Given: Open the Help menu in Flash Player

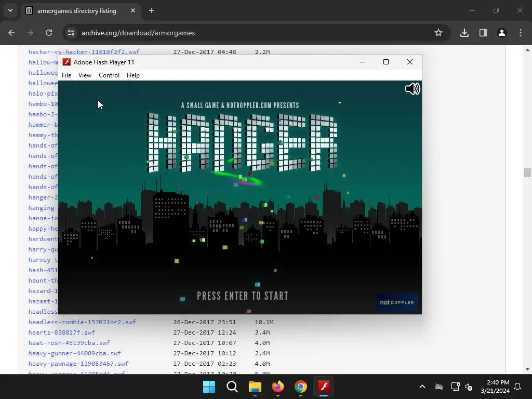Looking at the screenshot, I should (x=133, y=75).
